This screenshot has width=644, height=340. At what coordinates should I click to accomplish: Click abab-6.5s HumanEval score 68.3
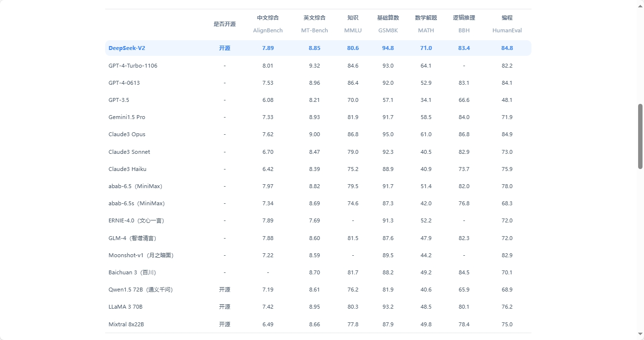[x=507, y=203]
